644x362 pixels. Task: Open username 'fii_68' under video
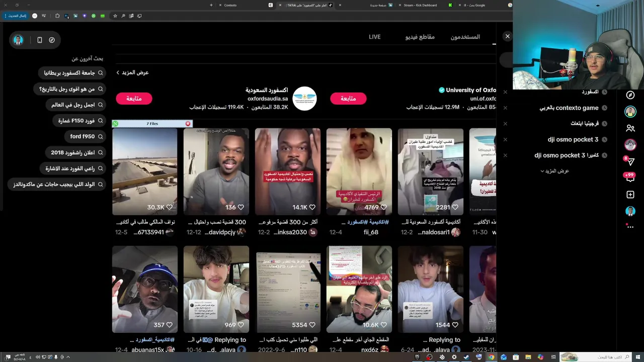click(x=371, y=232)
